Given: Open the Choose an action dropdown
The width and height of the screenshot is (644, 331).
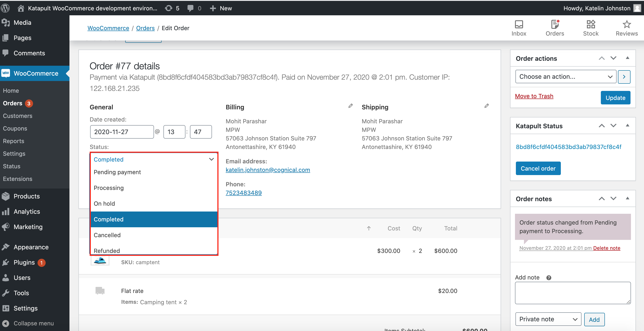Looking at the screenshot, I should coord(566,77).
